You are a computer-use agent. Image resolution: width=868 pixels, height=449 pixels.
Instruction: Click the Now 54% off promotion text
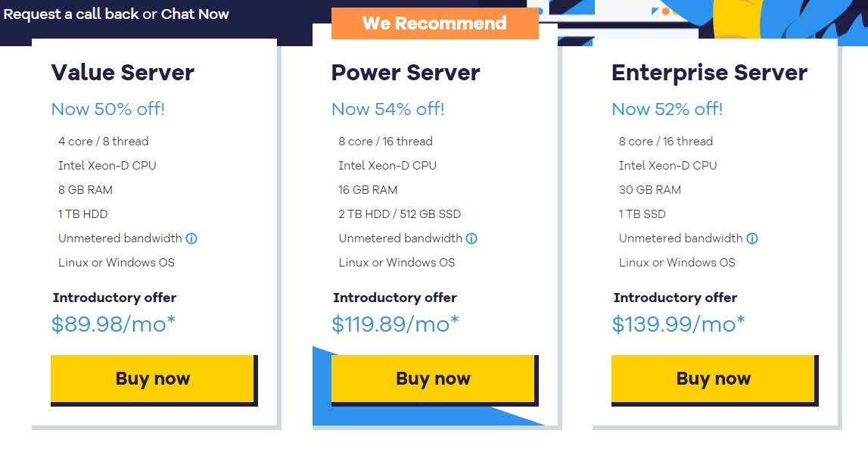tap(387, 109)
